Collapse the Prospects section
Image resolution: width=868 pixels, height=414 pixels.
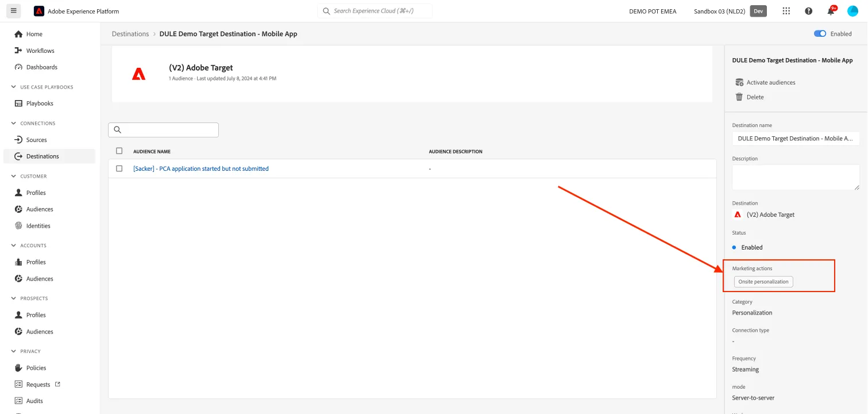(14, 298)
